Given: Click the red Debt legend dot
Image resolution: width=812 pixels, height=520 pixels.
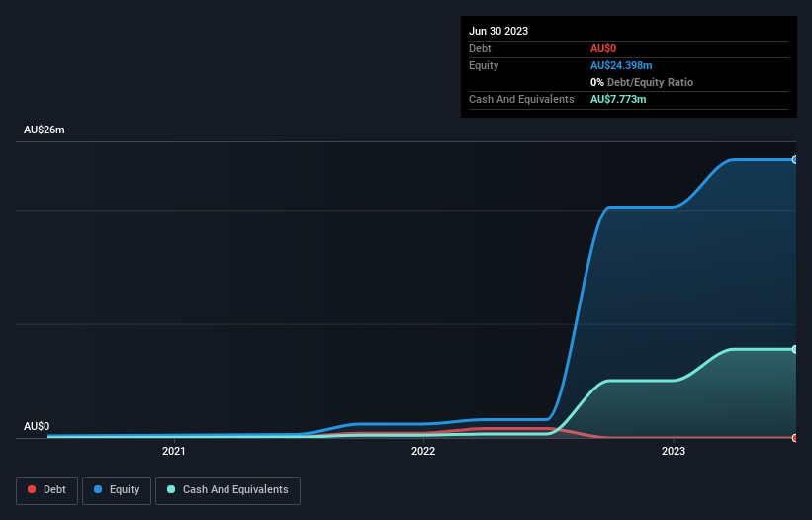Looking at the screenshot, I should [32, 489].
